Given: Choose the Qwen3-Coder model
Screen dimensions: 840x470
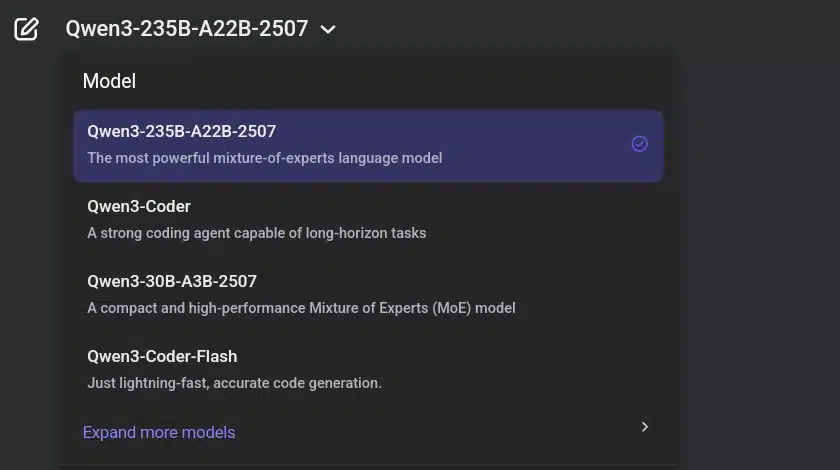Looking at the screenshot, I should coord(369,220).
